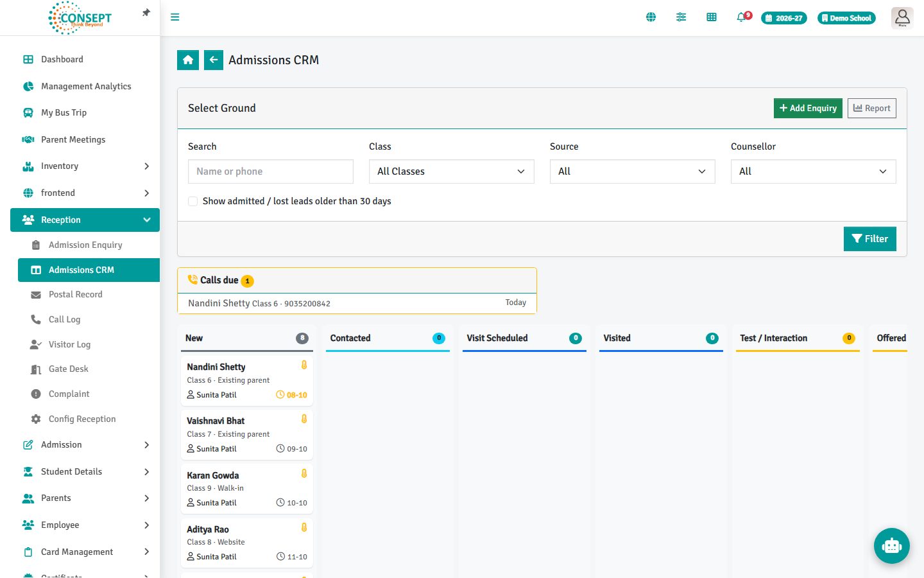Open Visitor Log submenu item
Image resolution: width=924 pixels, height=578 pixels.
click(89, 344)
